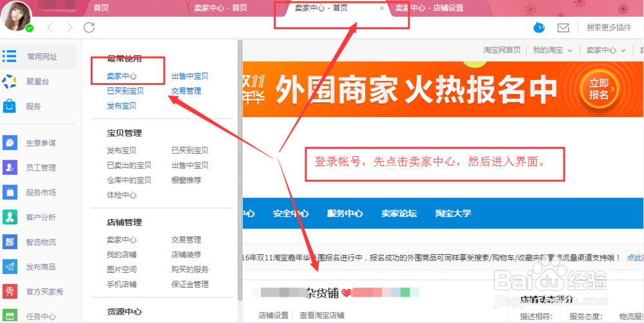Click 点此 link in the notice
Viewport: 644px width, 323px height.
(x=636, y=258)
